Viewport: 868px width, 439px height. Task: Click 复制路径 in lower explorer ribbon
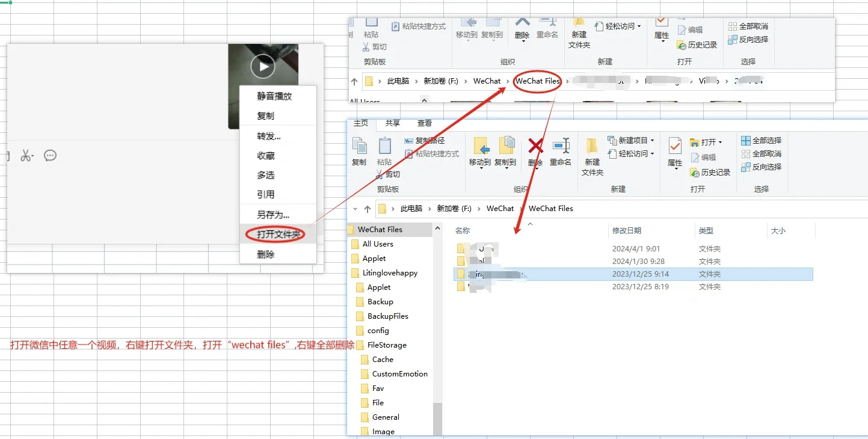tap(425, 141)
